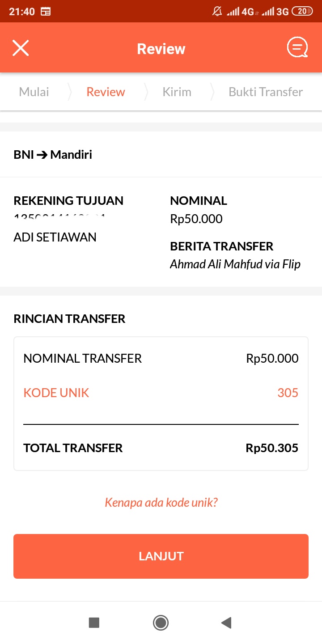
Task: Tap the battery indicator in status bar
Action: click(302, 12)
